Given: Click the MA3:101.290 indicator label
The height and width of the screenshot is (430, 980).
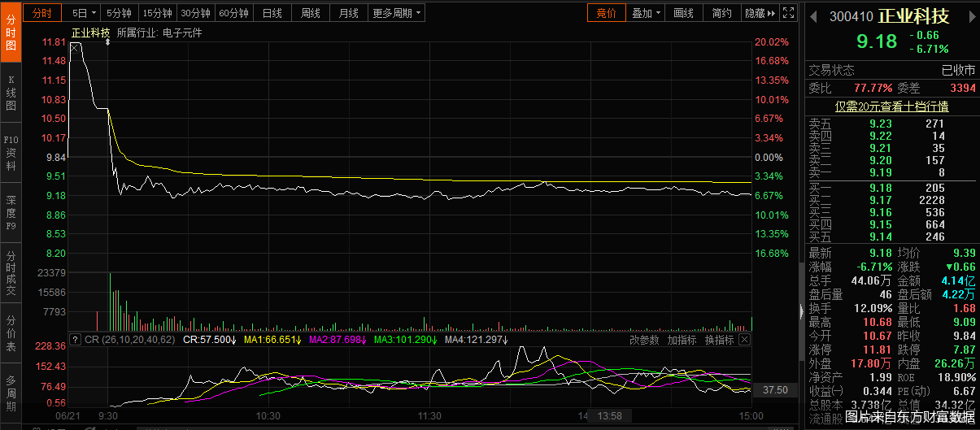Looking at the screenshot, I should click(x=403, y=340).
